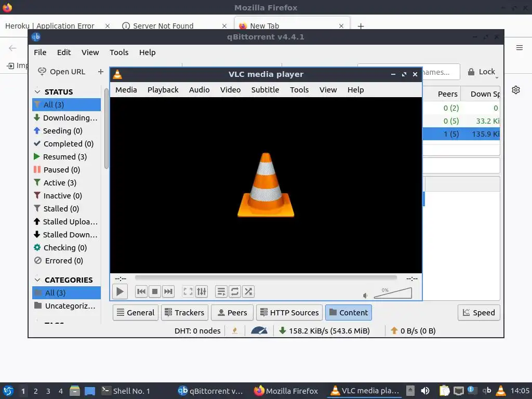The width and height of the screenshot is (532, 399).
Task: Set VLC volume on the volume slider
Action: tap(393, 293)
